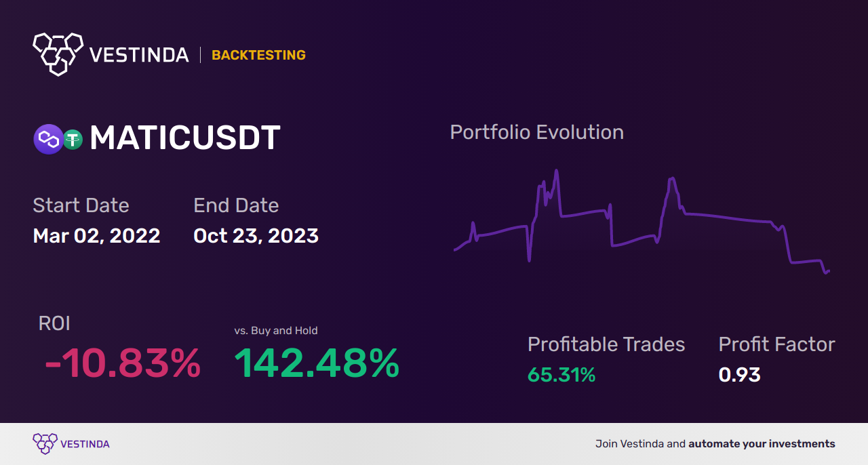Click the Vestinda hexagon logo icon at top
The height and width of the screenshot is (465, 868).
[58, 53]
